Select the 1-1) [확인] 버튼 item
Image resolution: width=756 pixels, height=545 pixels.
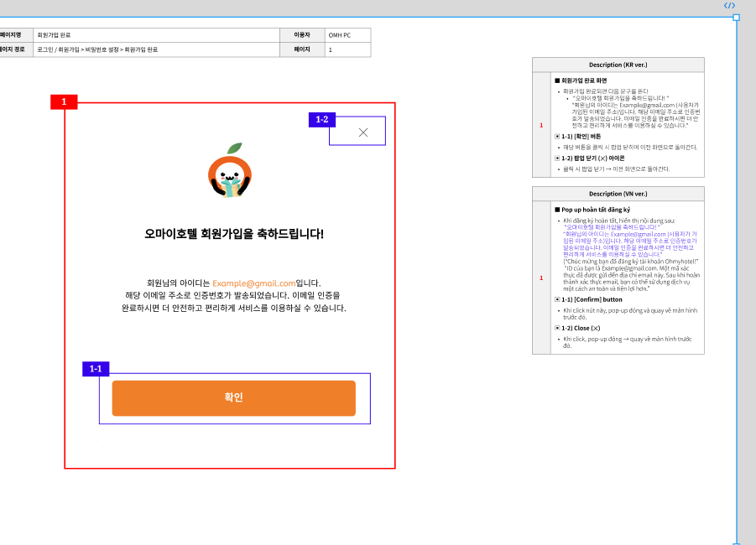(x=577, y=137)
